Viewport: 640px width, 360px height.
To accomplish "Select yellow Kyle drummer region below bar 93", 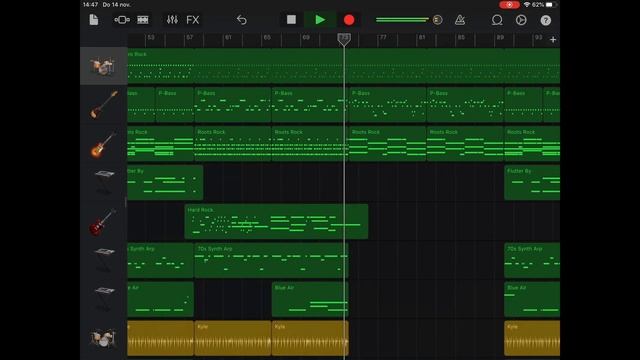I will (x=532, y=338).
